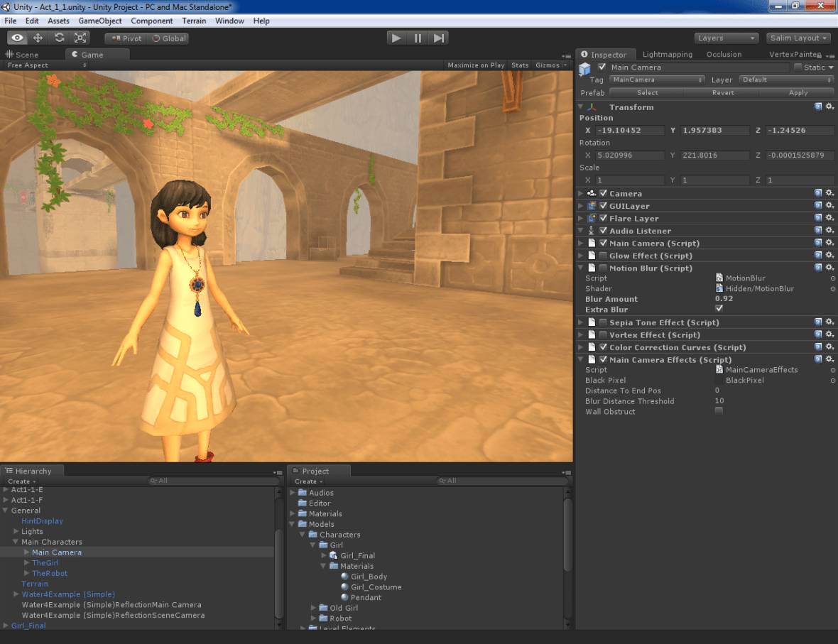Open Transform component gear settings
Image resolution: width=838 pixels, height=644 pixels.
(829, 107)
